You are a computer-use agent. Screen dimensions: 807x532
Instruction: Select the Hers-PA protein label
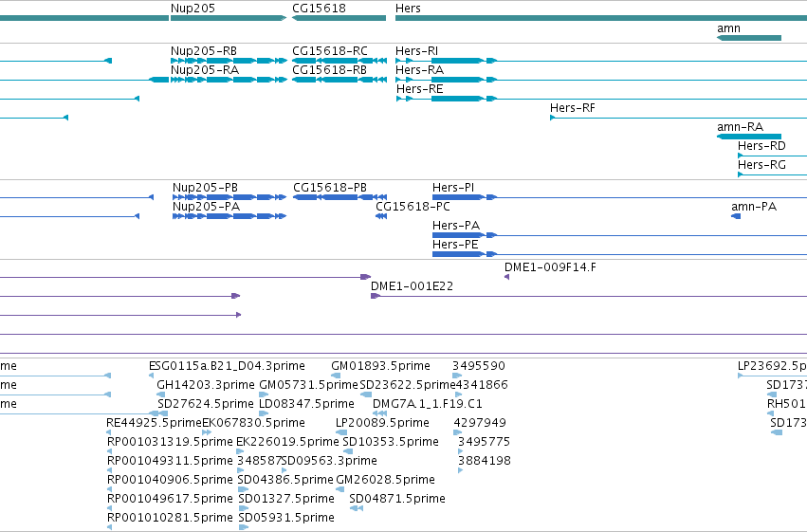(455, 226)
